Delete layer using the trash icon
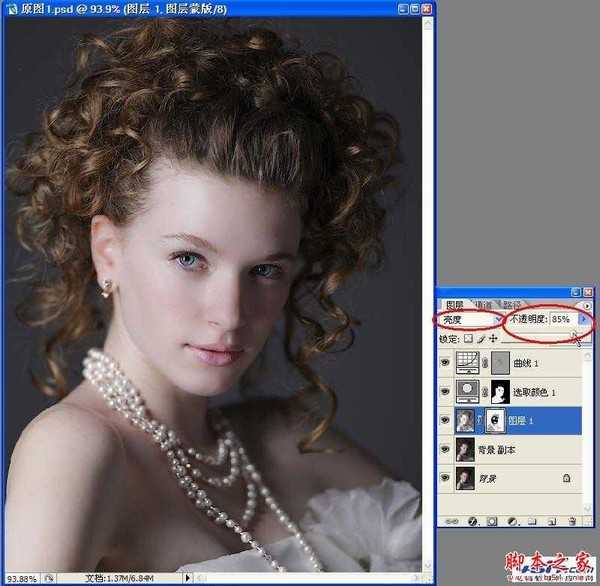The image size is (600, 586). [x=572, y=521]
